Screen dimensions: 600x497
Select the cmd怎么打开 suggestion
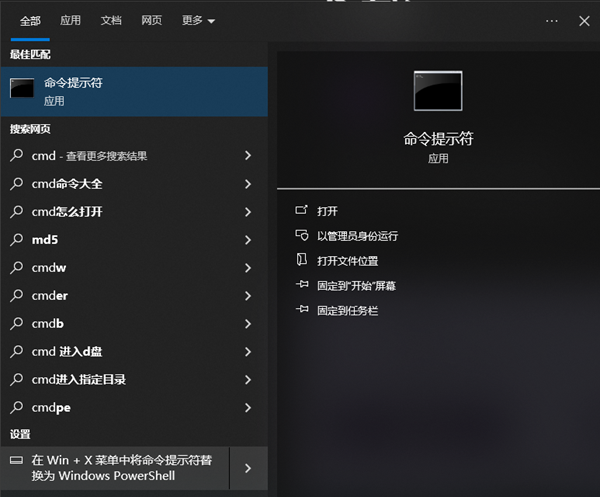[134, 212]
